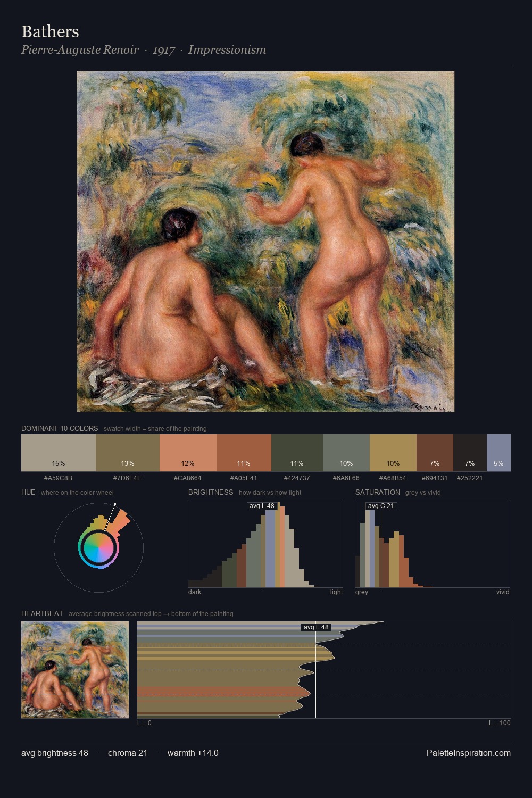
Task: Click the heartbeat brightness profile chart
Action: point(324,670)
